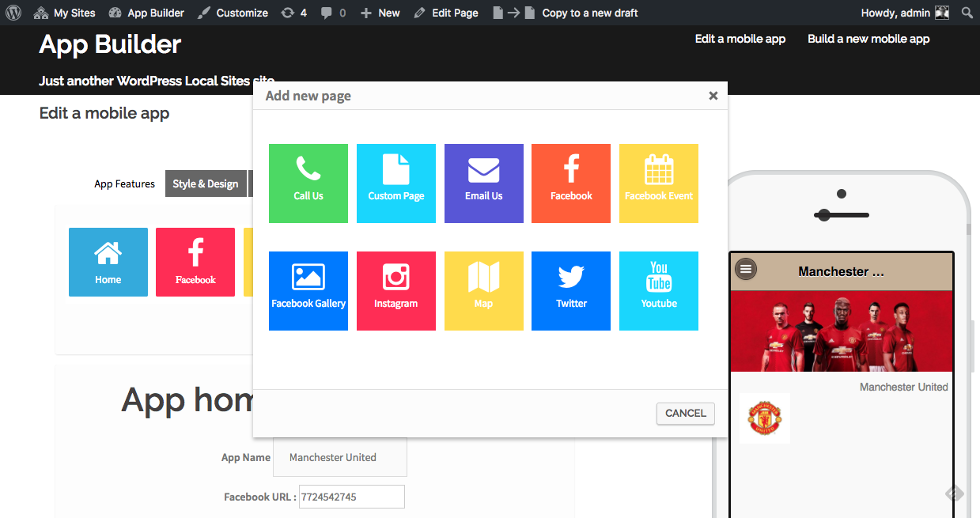Viewport: 980px width, 518px height.
Task: Go to Build a new mobile app
Action: tap(868, 39)
